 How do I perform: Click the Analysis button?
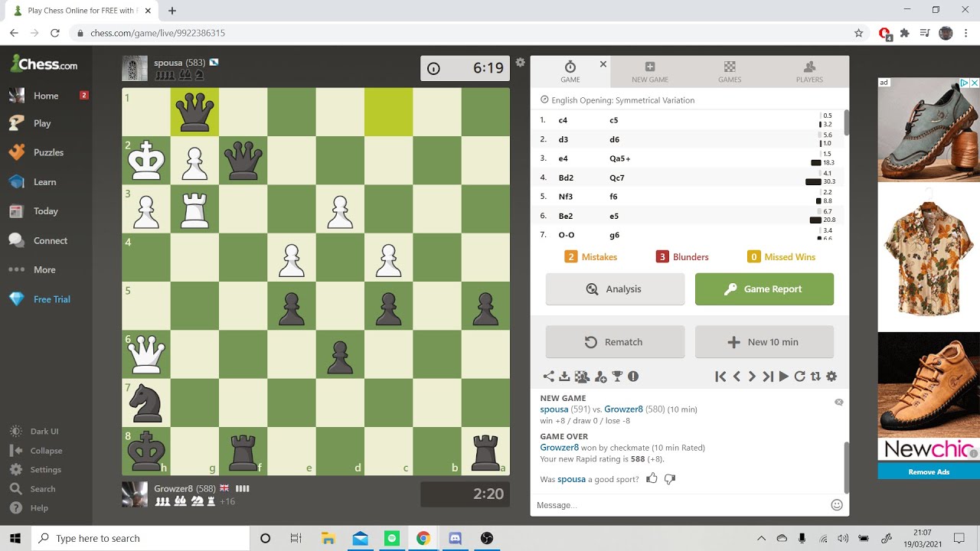615,289
